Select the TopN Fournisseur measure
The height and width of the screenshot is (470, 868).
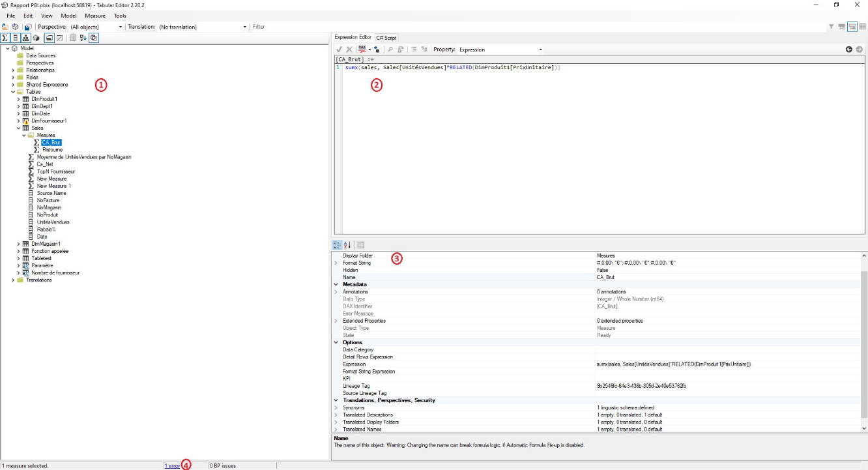[56, 171]
